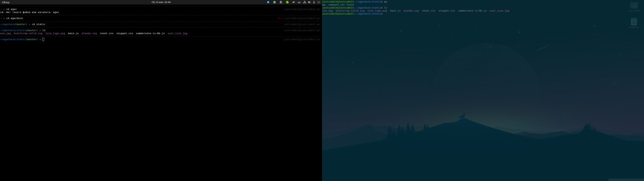Click the left terminal cursor block
Screen dimensions: 644x181
43,39
